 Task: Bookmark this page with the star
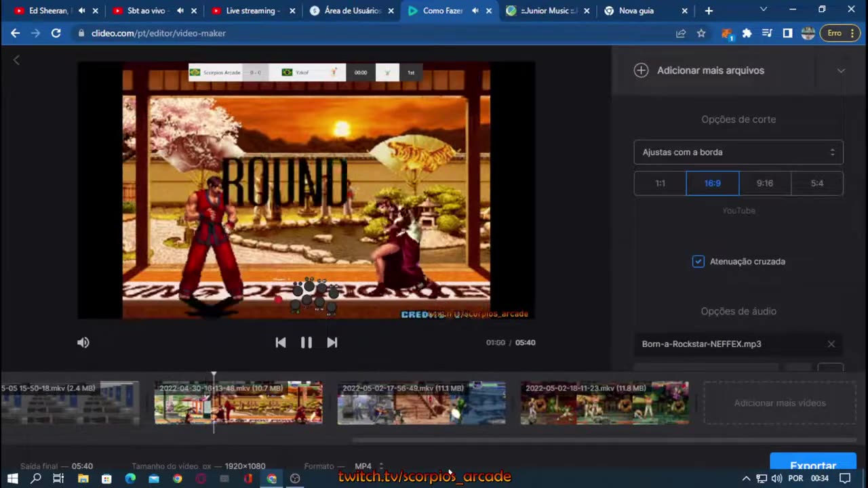tap(701, 33)
